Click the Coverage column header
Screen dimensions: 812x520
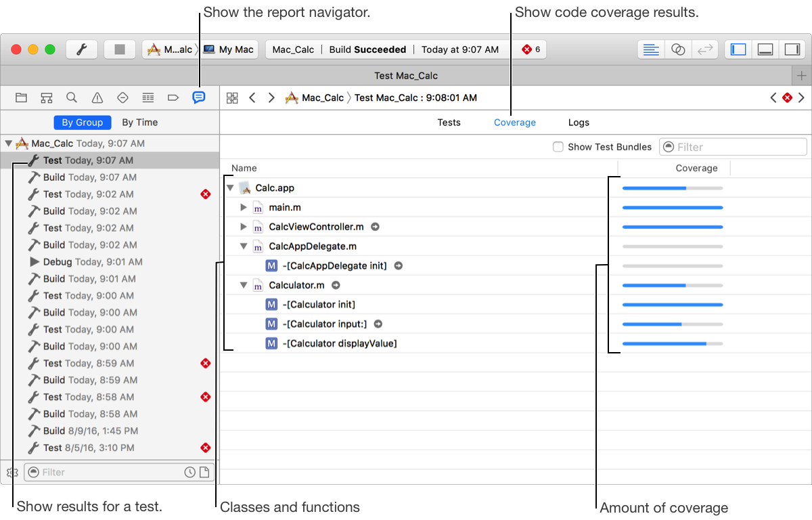pyautogui.click(x=696, y=168)
